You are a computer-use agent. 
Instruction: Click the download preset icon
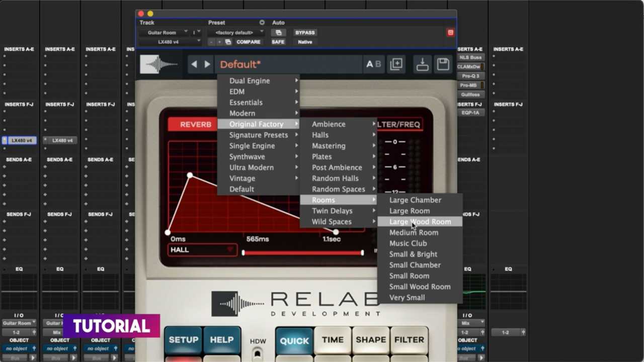click(x=422, y=64)
